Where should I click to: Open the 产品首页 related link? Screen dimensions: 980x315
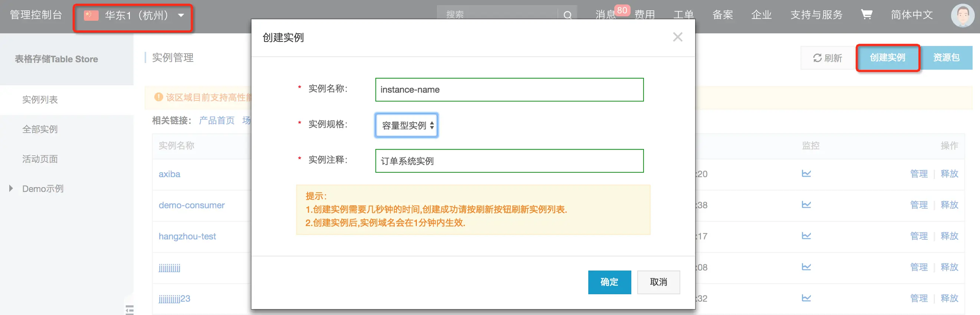click(217, 120)
